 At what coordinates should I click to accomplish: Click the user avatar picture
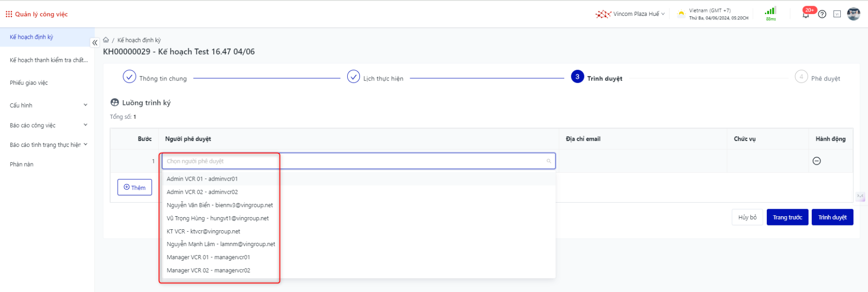pos(853,14)
